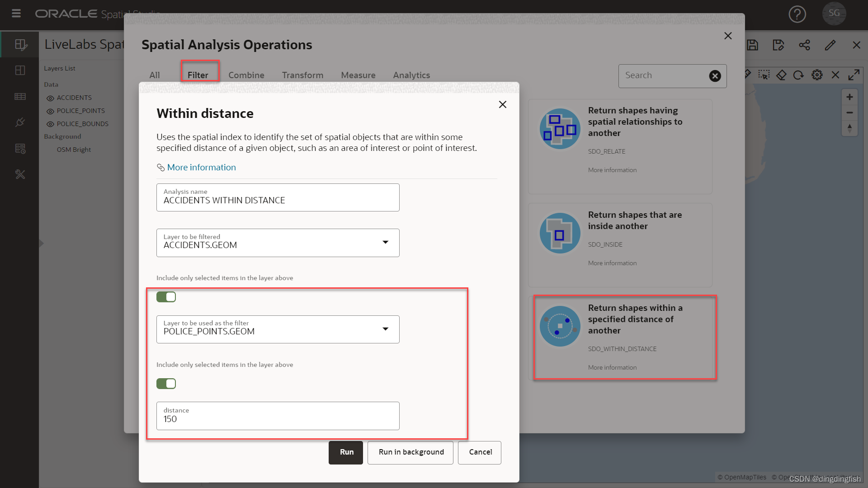Viewport: 868px width, 488px height.
Task: Open the More information link in dialog
Action: pyautogui.click(x=201, y=167)
